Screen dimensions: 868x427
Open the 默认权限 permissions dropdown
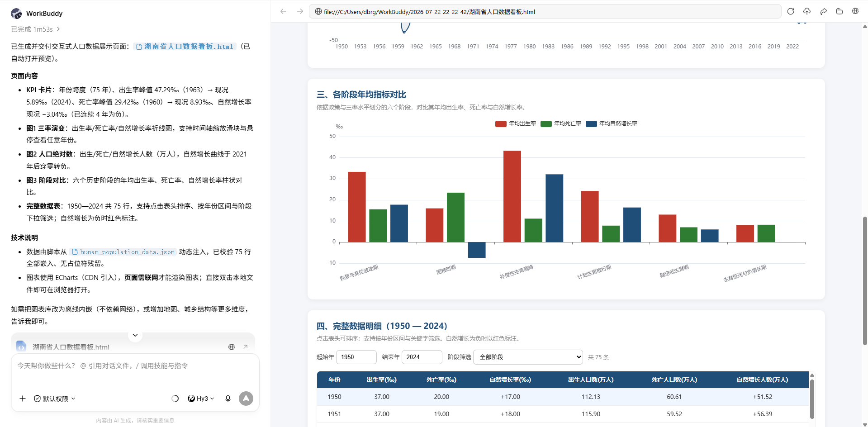click(55, 399)
